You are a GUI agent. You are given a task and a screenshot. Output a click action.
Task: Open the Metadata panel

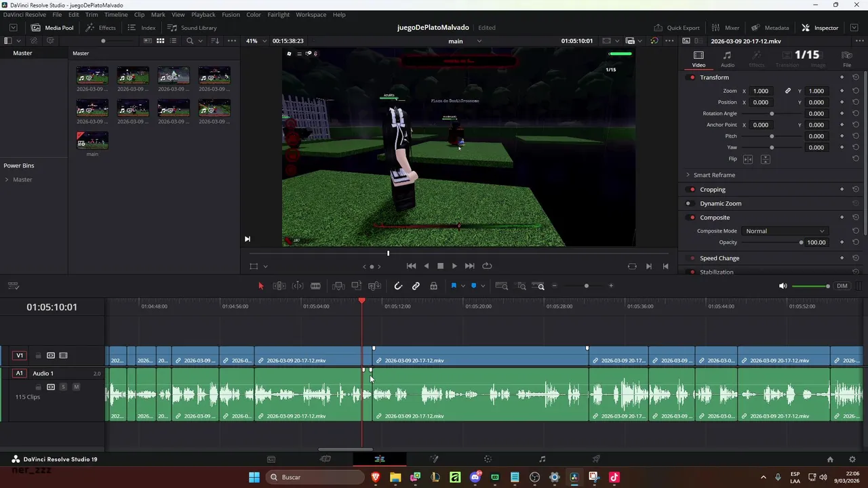[x=770, y=28]
